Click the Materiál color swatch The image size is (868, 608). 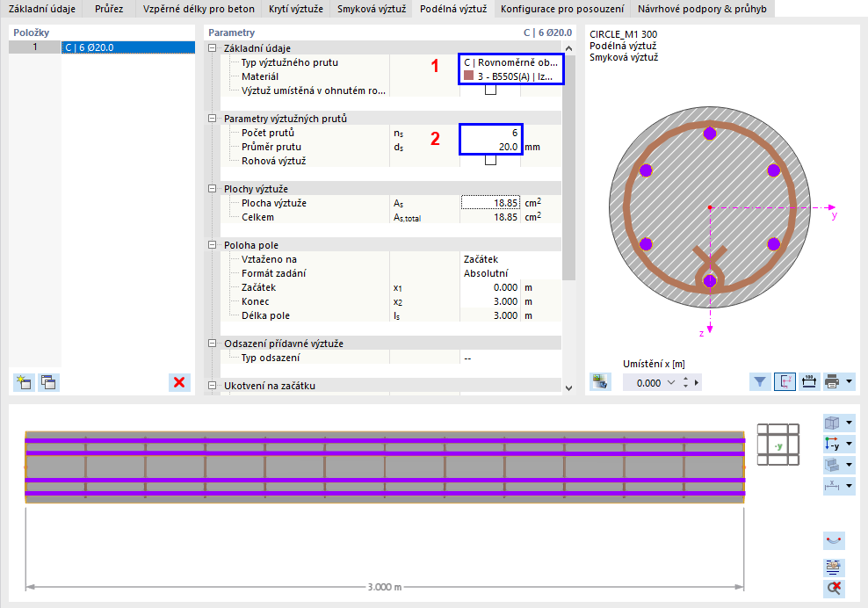coord(469,76)
